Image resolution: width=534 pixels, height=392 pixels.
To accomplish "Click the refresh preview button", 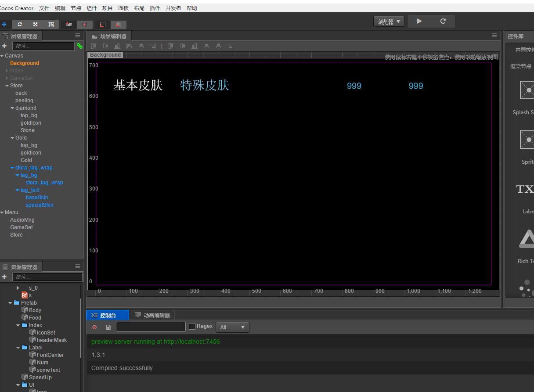I will (443, 21).
